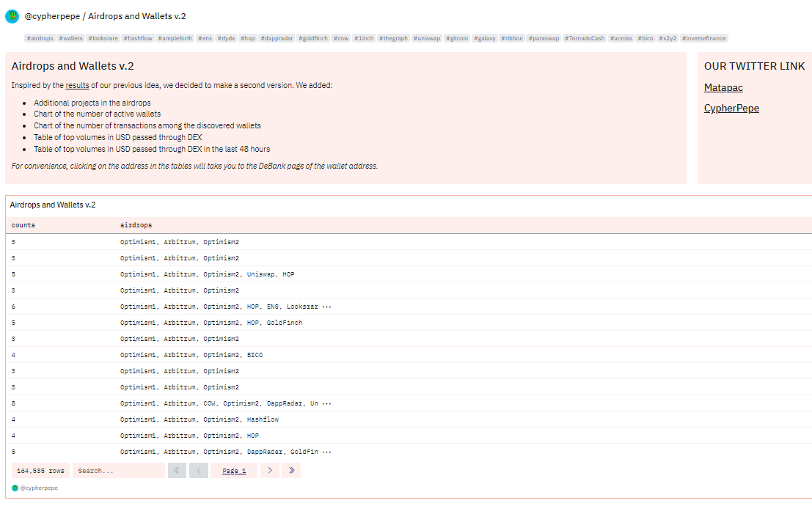Advance to the next table page
The height and width of the screenshot is (506, 812).
(270, 471)
